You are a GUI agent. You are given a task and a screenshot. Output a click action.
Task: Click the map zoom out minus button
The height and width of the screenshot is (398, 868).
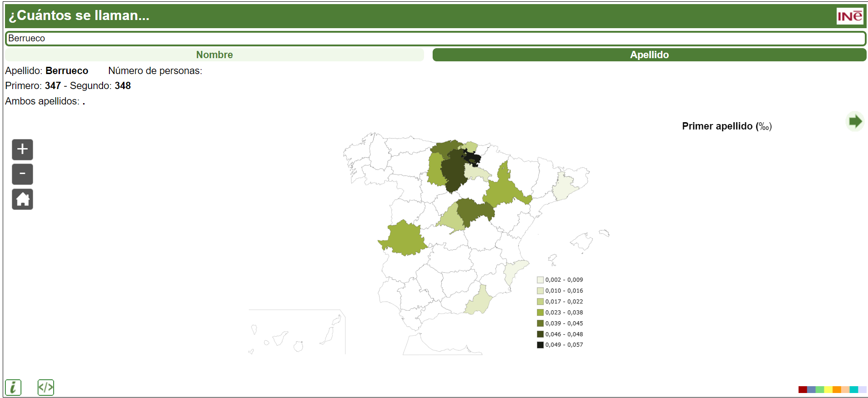click(x=22, y=174)
